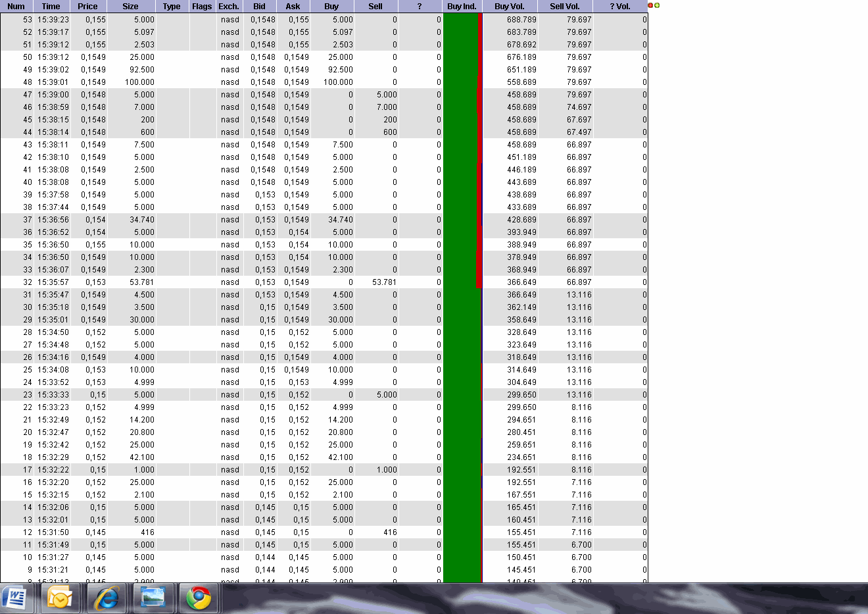Launch Google Chrome from the taskbar
The width and height of the screenshot is (868, 614).
pos(199,598)
